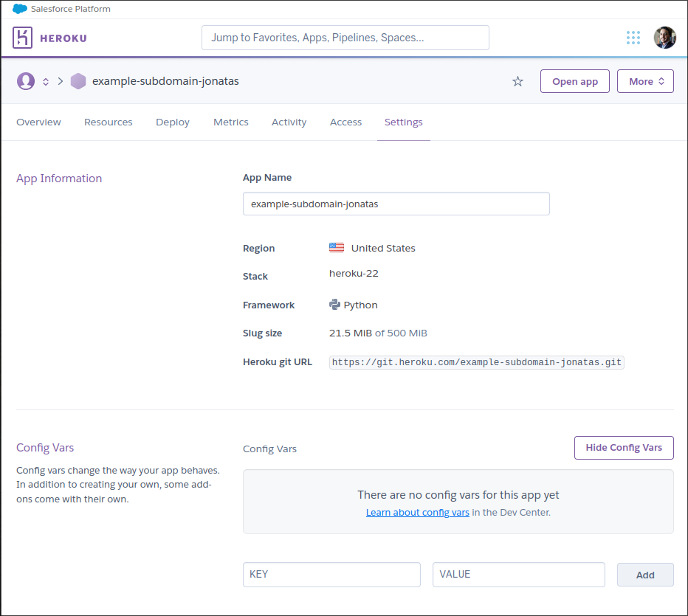
Task: Click the Config Vars section heading on the left
Action: (45, 448)
